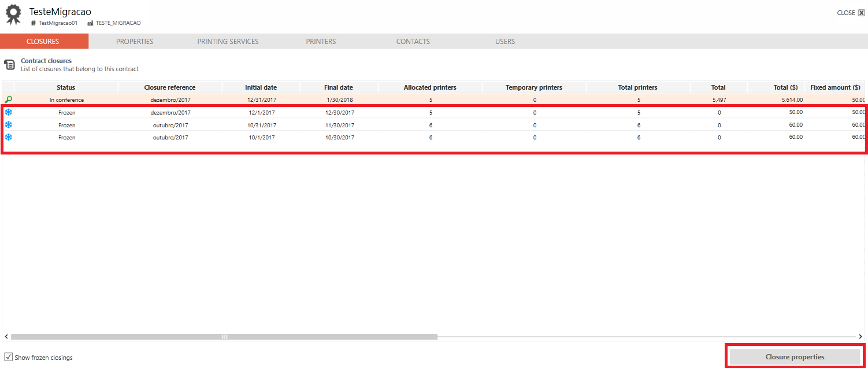Select the 12/31/2017 initial date cell
The width and height of the screenshot is (868, 368).
pos(261,100)
